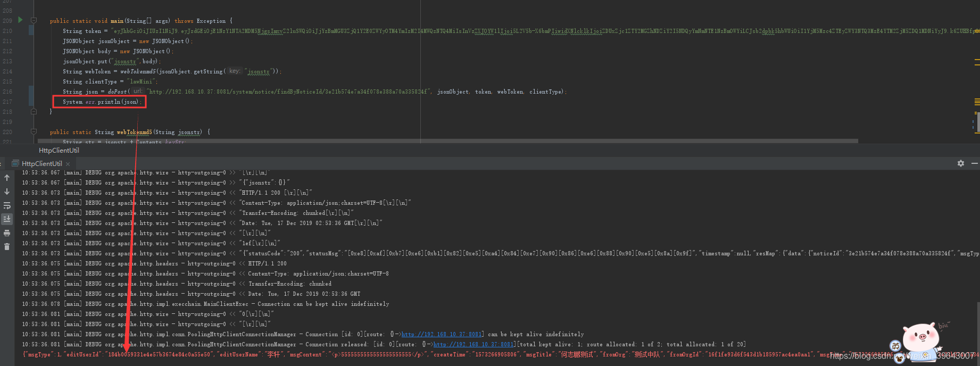Click 'Connection can be kept alive indefinitely' line
The height and width of the screenshot is (366, 980).
205,304
